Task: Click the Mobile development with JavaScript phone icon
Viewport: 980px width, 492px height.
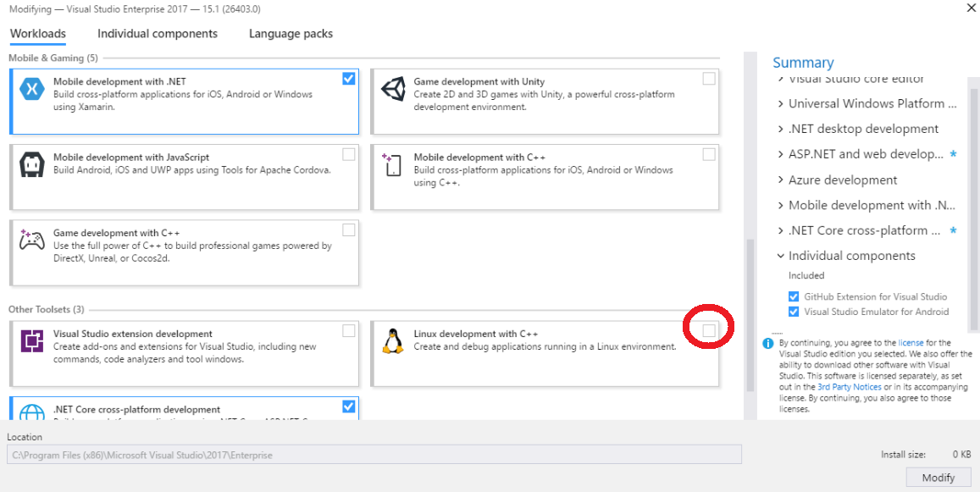Action: pyautogui.click(x=32, y=163)
